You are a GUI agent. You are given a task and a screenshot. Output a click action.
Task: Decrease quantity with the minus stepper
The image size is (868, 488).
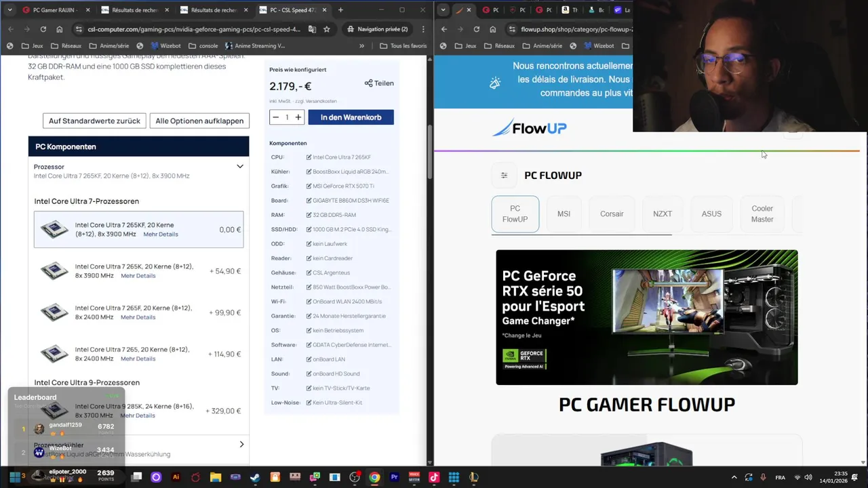[275, 117]
